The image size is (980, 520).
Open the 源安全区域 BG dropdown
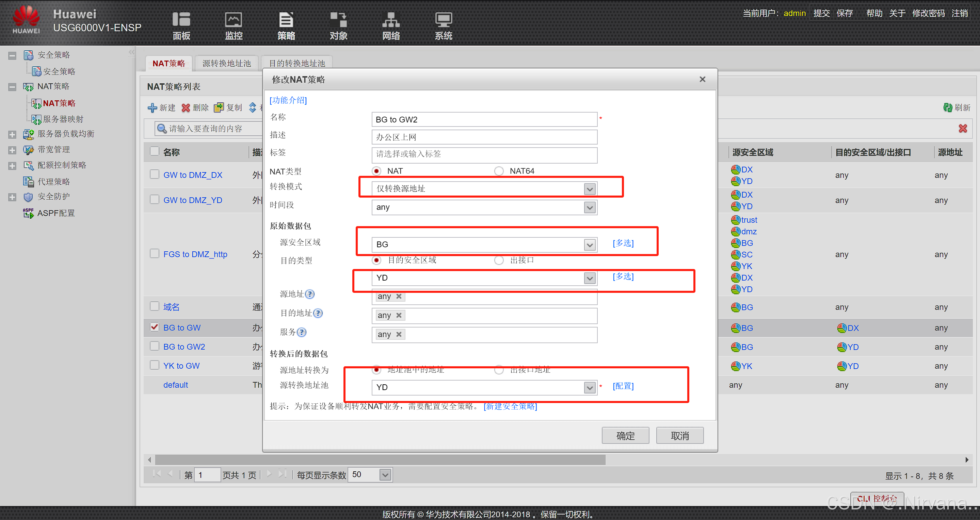coord(590,245)
